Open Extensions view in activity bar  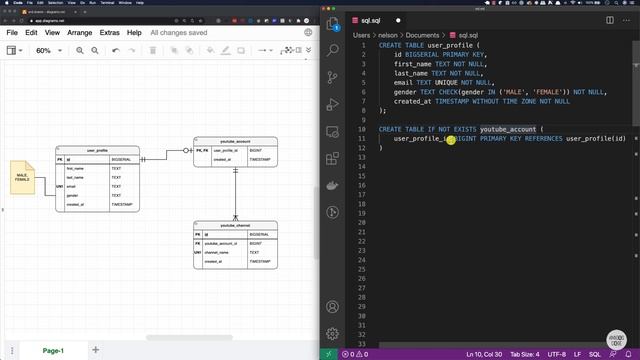point(333,158)
